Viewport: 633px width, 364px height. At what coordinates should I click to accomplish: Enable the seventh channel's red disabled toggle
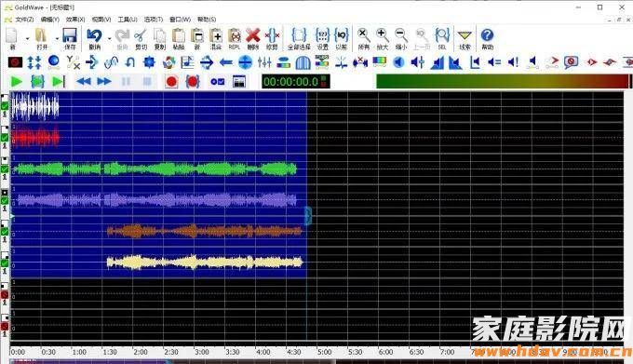[x=5, y=295]
